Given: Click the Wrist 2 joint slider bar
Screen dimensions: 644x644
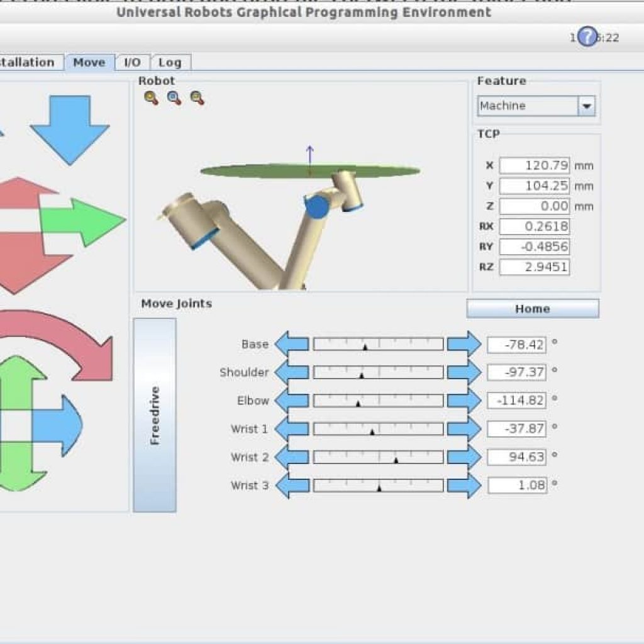Looking at the screenshot, I should pos(378,457).
